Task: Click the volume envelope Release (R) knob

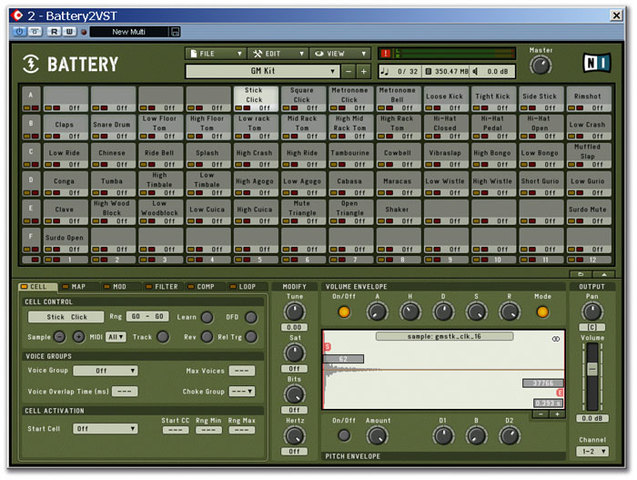Action: [509, 312]
